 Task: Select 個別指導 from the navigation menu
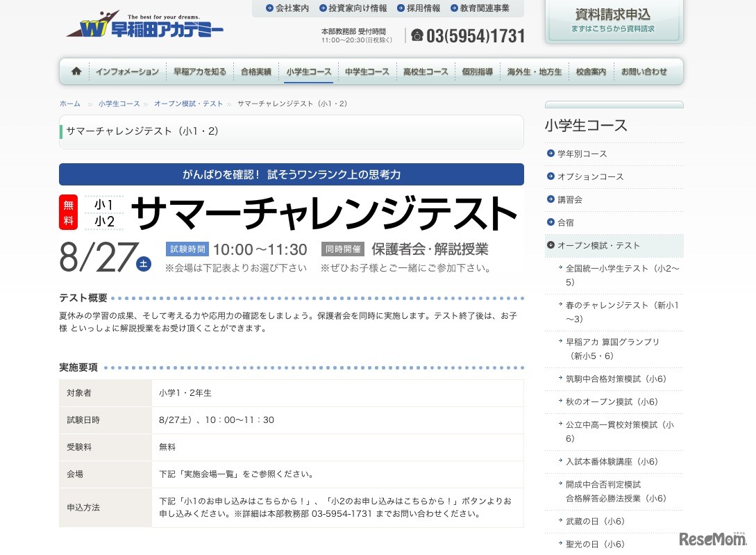tap(477, 71)
